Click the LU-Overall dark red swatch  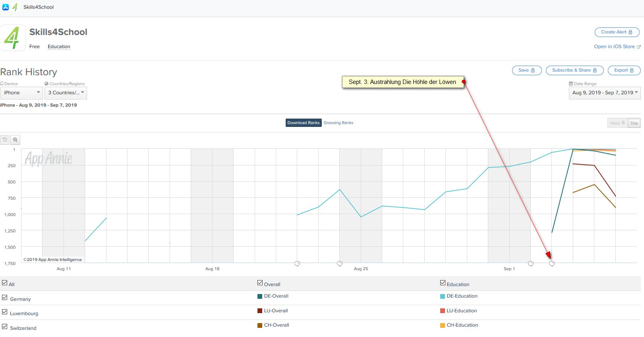(x=260, y=311)
